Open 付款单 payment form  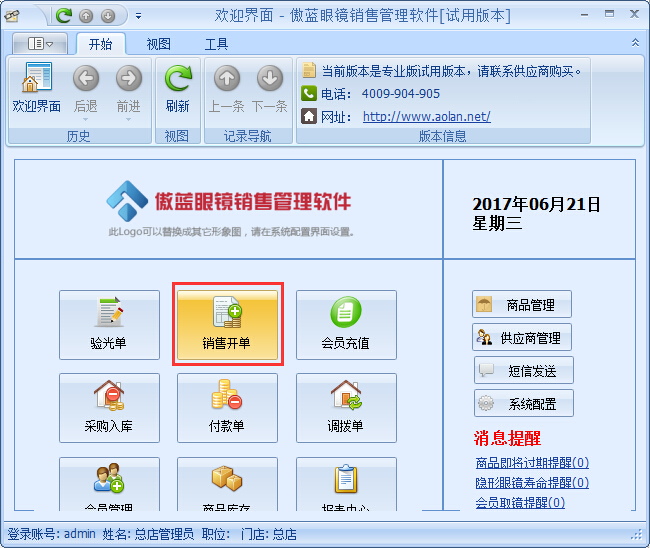pyautogui.click(x=227, y=408)
